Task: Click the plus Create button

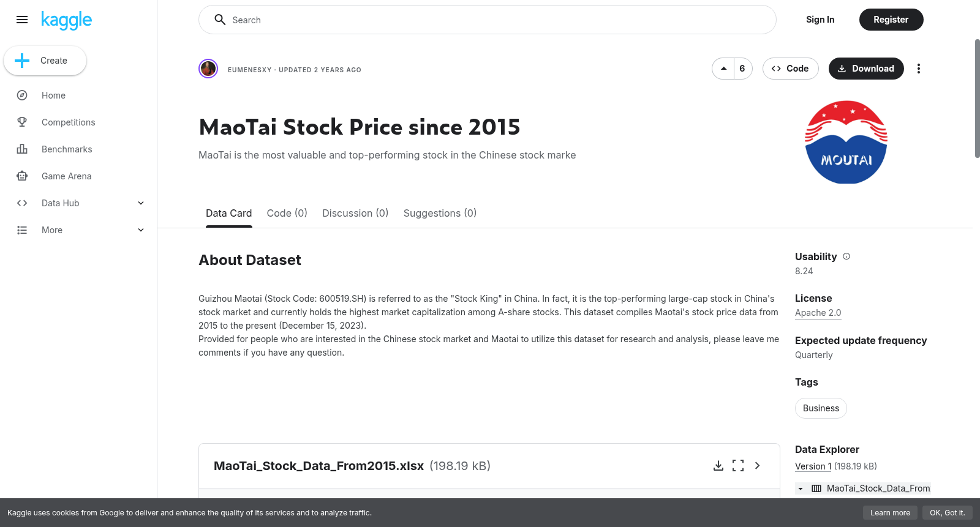Action: tap(45, 61)
